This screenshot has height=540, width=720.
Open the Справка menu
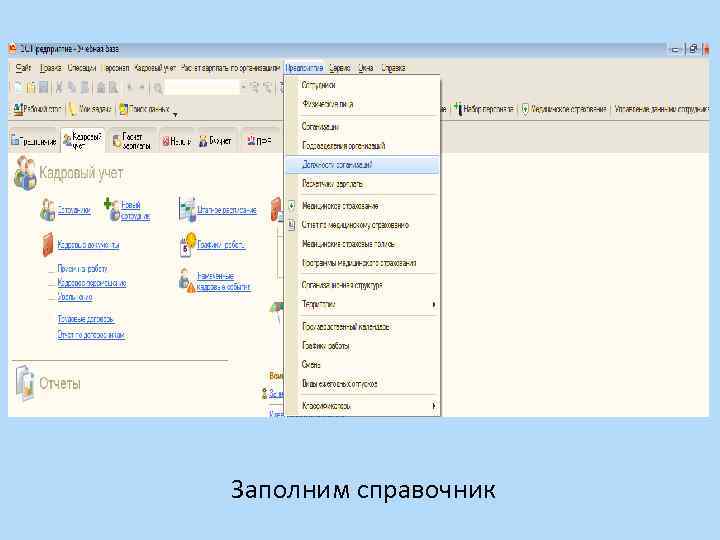[x=393, y=68]
